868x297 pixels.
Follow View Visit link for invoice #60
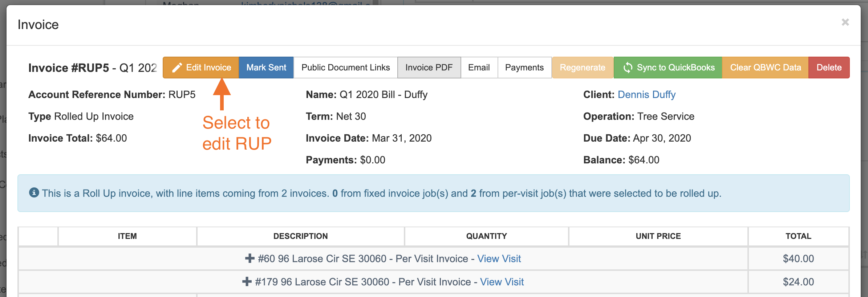[499, 259]
